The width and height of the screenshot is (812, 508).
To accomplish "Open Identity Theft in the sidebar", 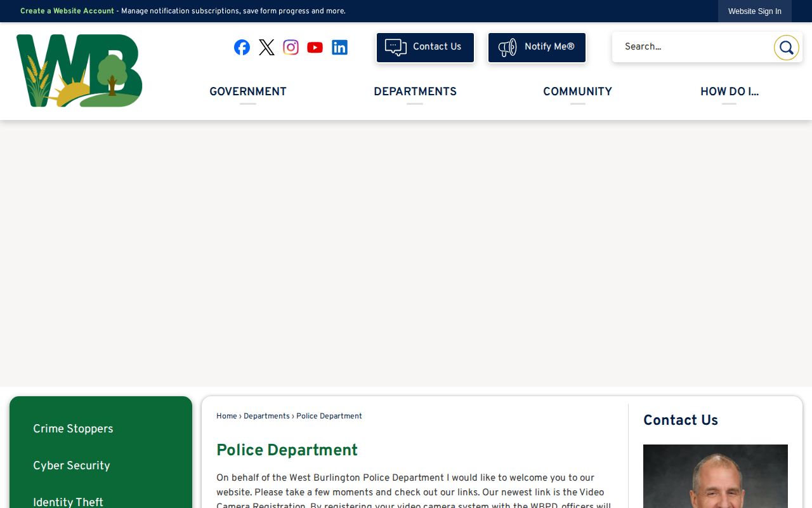I will click(x=68, y=502).
